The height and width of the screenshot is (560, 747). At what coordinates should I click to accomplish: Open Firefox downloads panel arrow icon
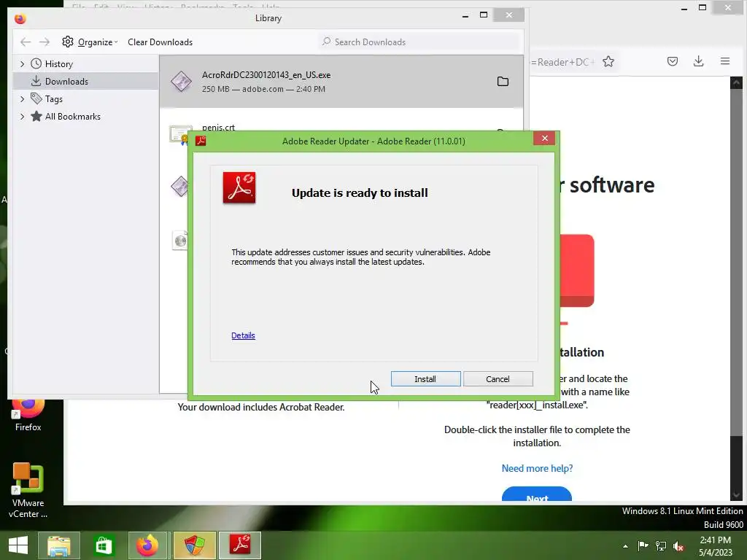click(x=698, y=61)
